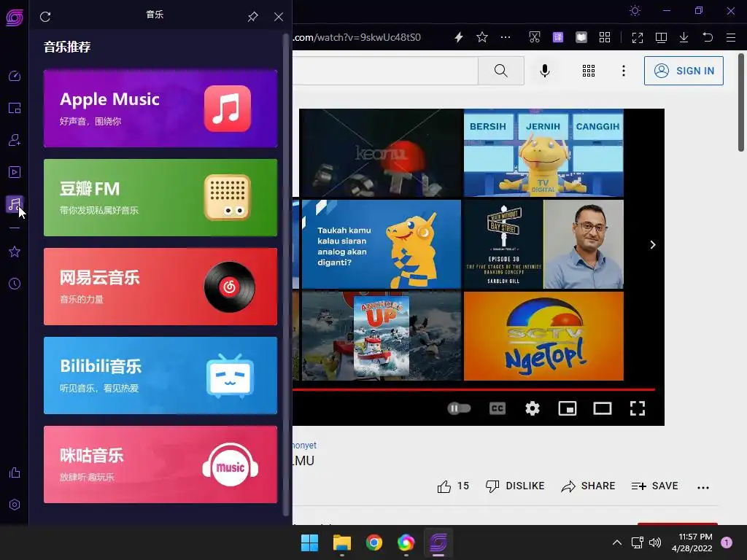Select the music note sidebar icon
The width and height of the screenshot is (747, 560).
click(x=15, y=204)
